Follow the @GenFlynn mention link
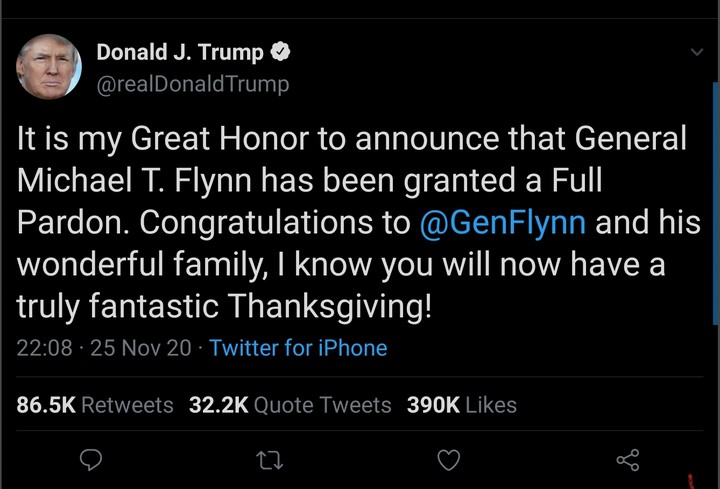The image size is (720, 489). pos(503,222)
